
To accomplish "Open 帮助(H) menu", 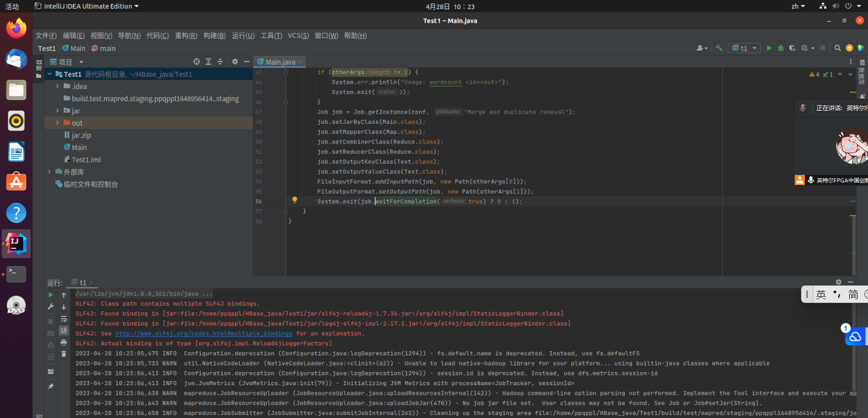I will (x=355, y=35).
